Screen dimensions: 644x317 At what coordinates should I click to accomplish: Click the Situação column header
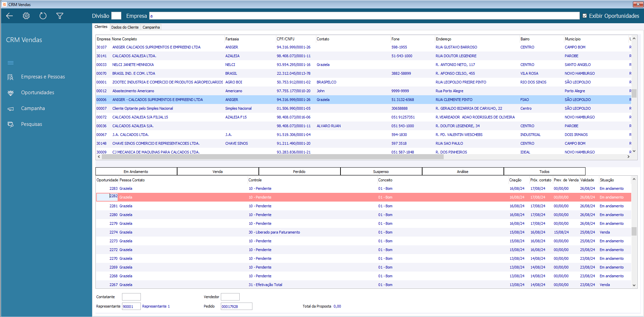click(607, 180)
